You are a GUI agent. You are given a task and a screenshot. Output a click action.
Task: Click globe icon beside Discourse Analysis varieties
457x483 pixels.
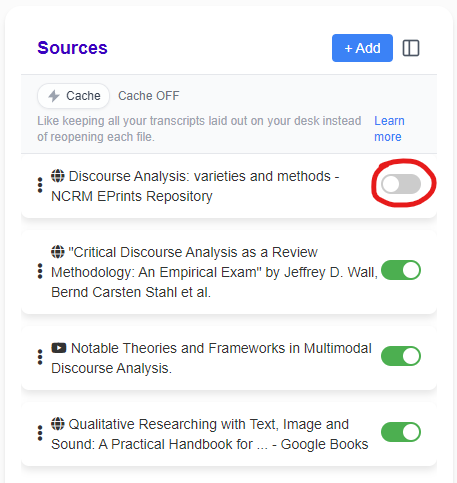(x=58, y=176)
